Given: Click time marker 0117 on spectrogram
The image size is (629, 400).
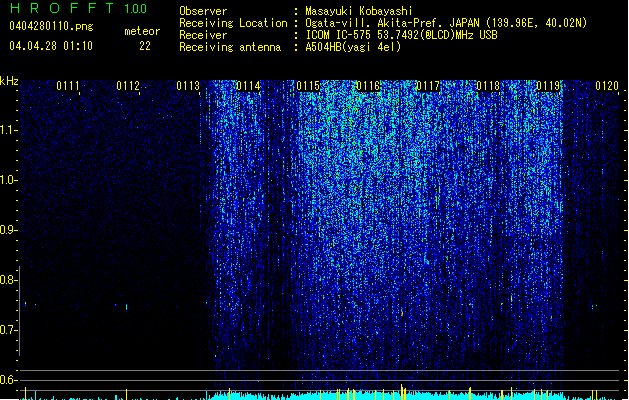Looking at the screenshot, I should point(428,86).
